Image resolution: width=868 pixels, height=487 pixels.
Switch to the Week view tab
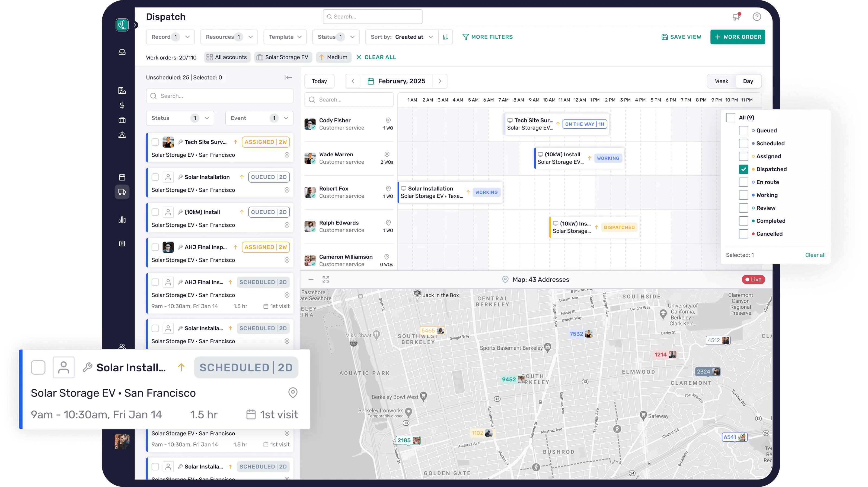722,81
